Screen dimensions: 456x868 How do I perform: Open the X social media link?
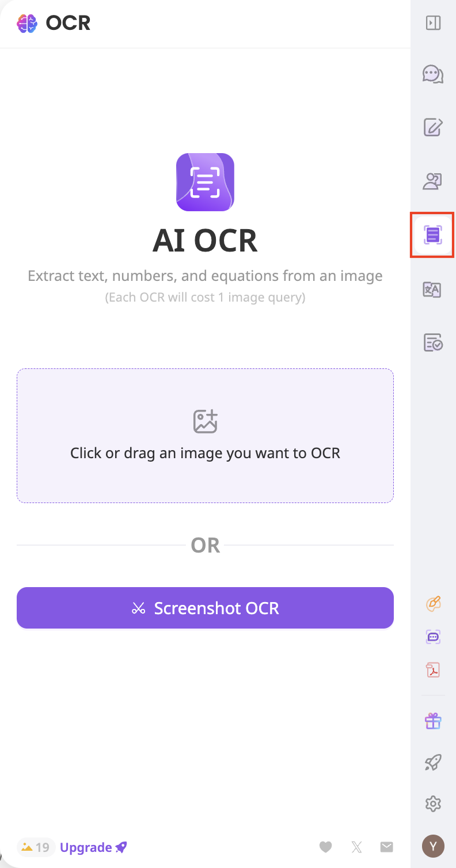click(356, 847)
